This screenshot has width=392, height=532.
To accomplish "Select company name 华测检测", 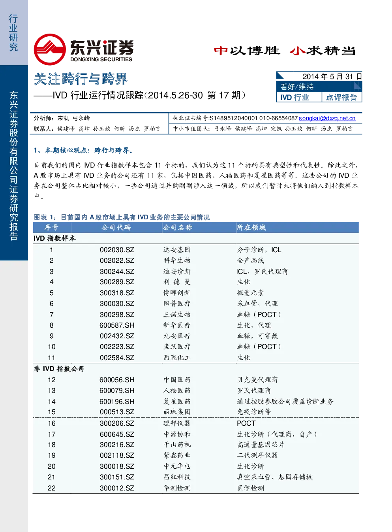I will pos(177,488).
